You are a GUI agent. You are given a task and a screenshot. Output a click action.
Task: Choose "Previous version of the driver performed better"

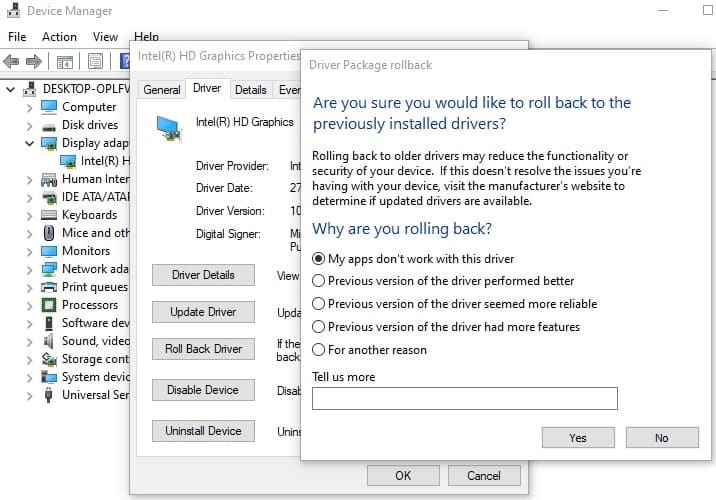(x=319, y=281)
